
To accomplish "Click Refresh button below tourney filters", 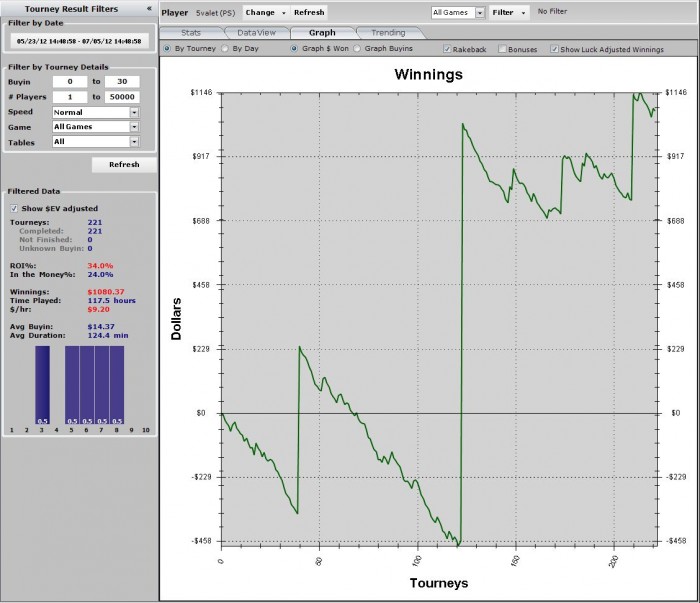I will pos(124,165).
